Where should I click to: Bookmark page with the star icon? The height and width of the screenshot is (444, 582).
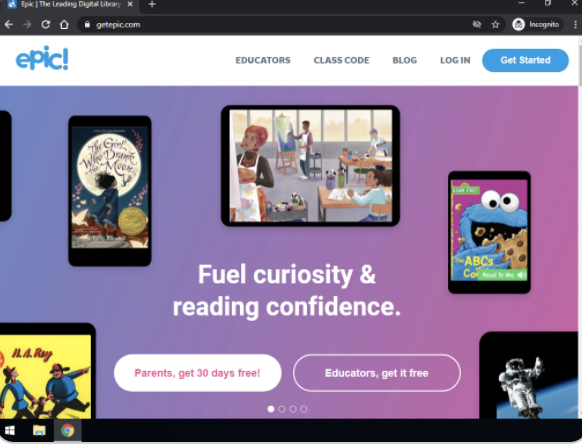coord(495,25)
